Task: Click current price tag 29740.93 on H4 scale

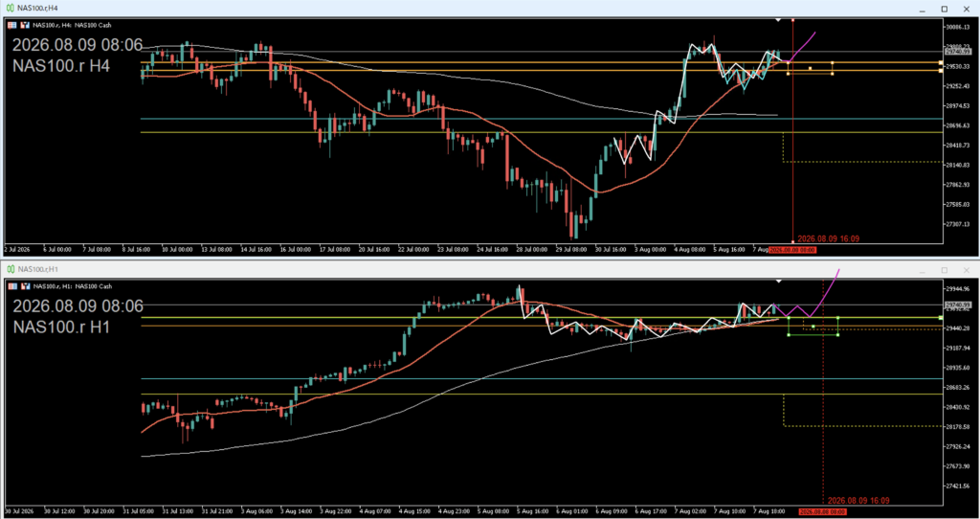Action: click(x=957, y=53)
